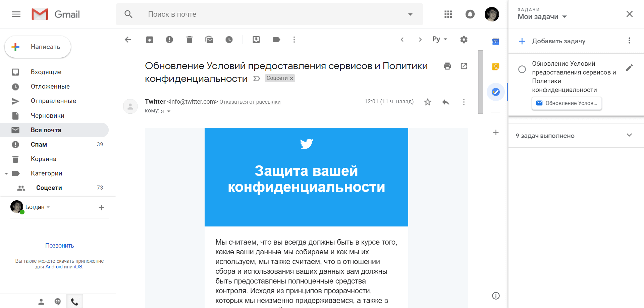Archive the open email
This screenshot has width=644, height=308.
click(x=150, y=40)
